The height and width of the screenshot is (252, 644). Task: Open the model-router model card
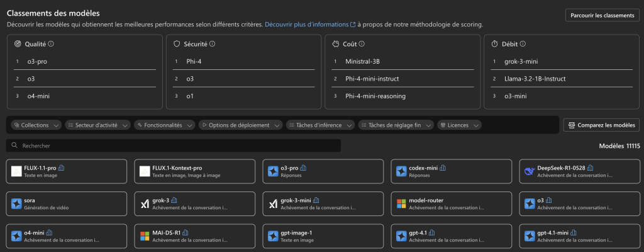(451, 204)
